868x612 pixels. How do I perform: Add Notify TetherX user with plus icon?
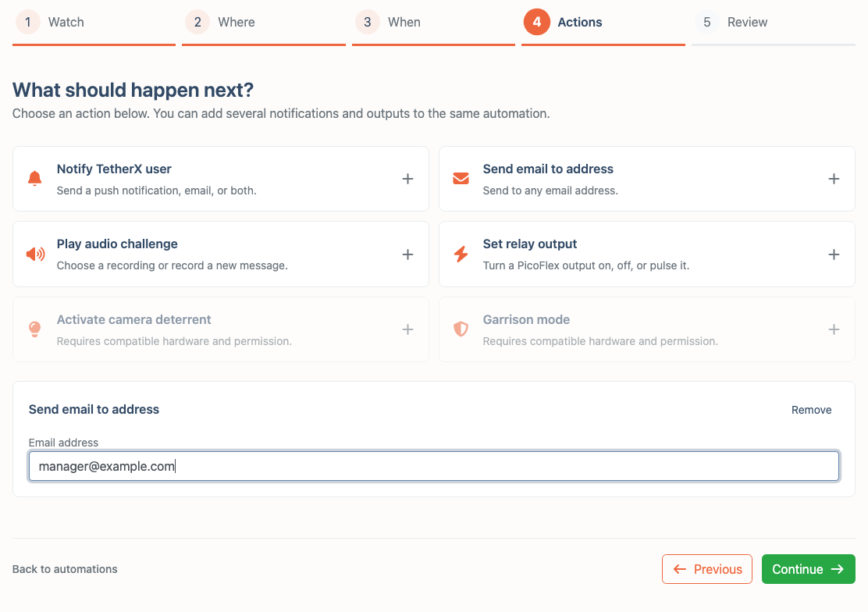click(407, 179)
